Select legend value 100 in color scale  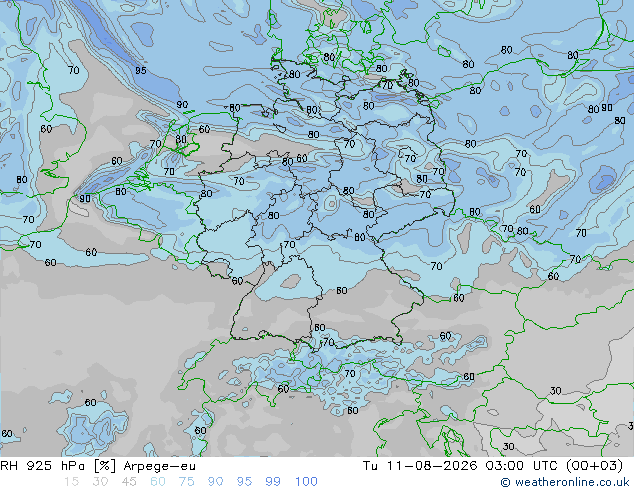point(306,482)
